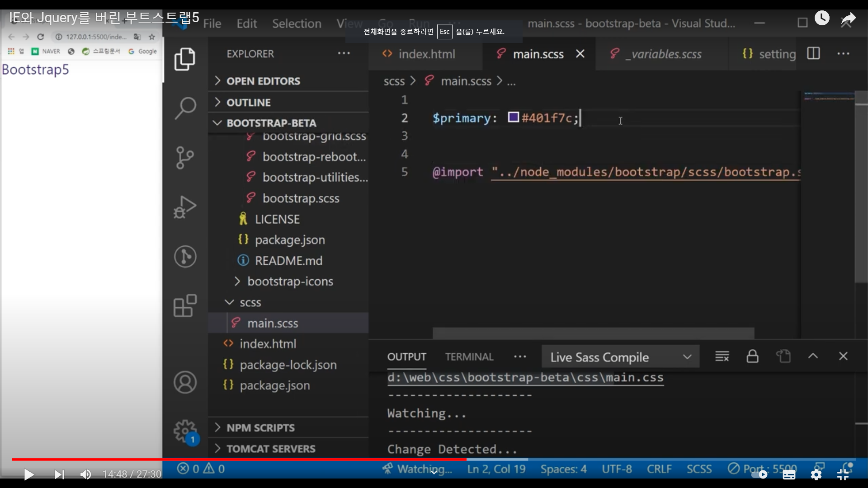Click the translate page icon in address bar

[x=137, y=37]
